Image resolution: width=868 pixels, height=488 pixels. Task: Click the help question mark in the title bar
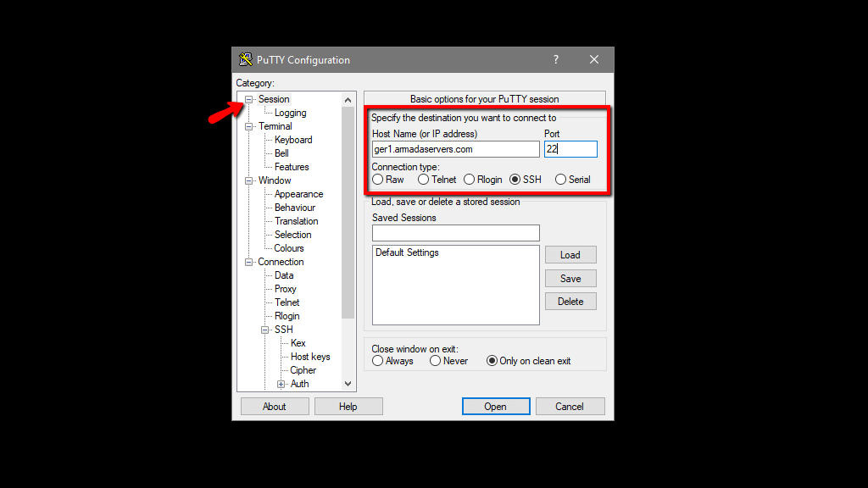[555, 59]
